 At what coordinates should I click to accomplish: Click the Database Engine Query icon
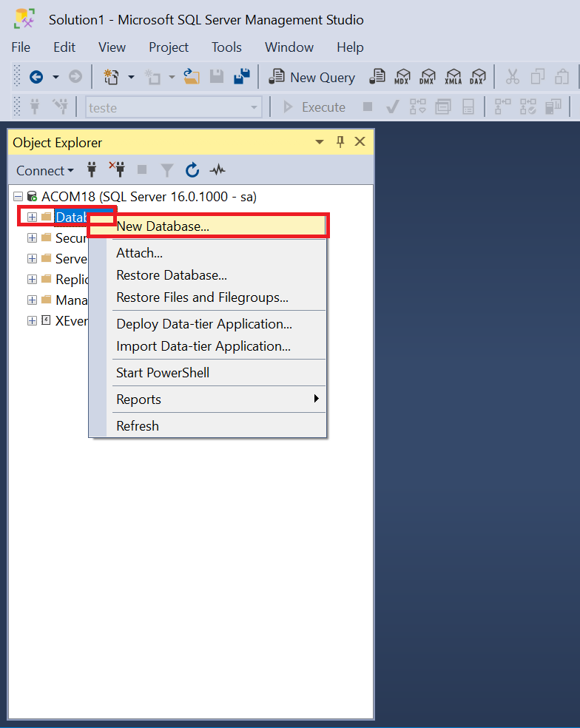point(377,77)
